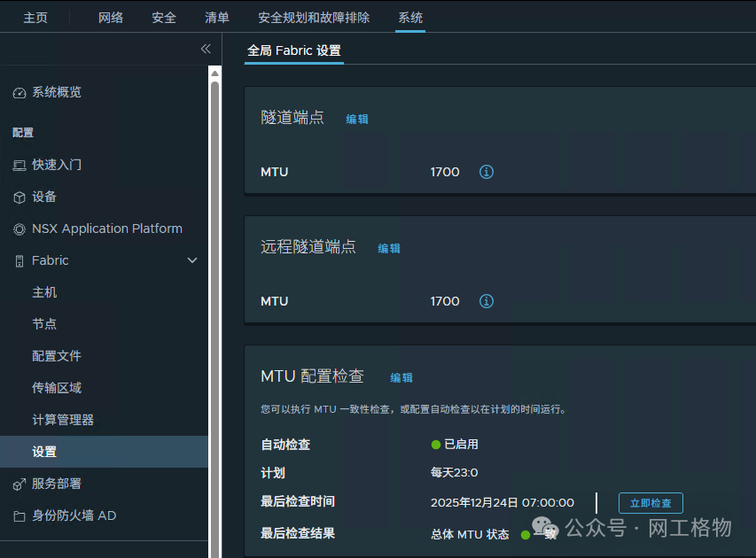Click the Fabric sidebar icon
Image resolution: width=756 pixels, height=558 pixels.
click(19, 260)
